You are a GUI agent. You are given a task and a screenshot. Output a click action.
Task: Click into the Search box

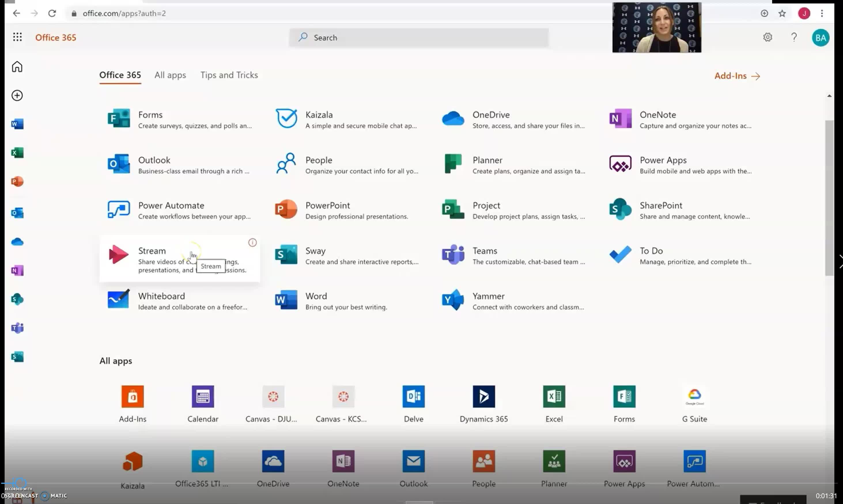[x=418, y=37]
